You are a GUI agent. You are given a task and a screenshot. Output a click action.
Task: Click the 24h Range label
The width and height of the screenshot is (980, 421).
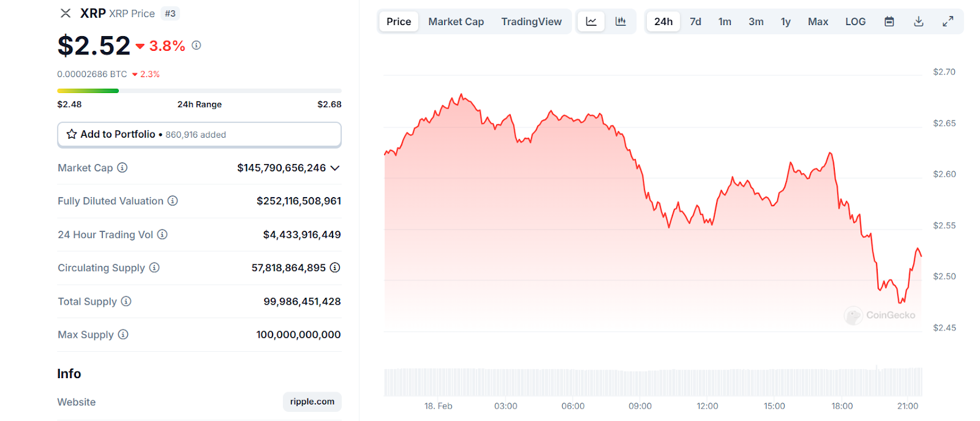(200, 104)
